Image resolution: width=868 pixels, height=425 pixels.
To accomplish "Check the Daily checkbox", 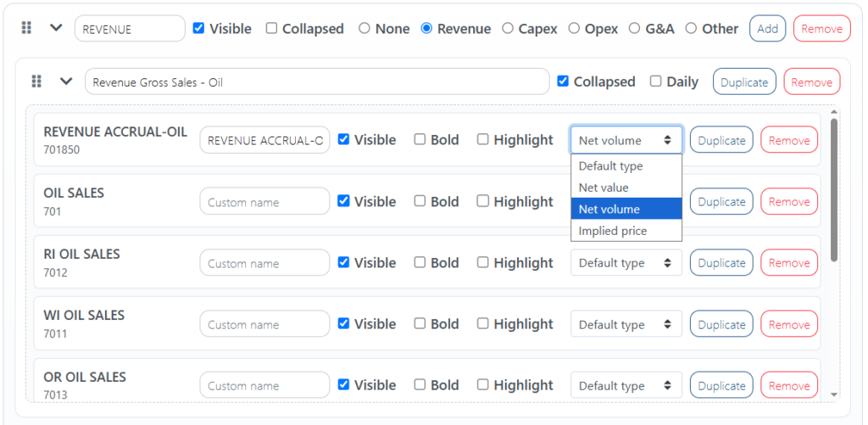I will coord(655,81).
